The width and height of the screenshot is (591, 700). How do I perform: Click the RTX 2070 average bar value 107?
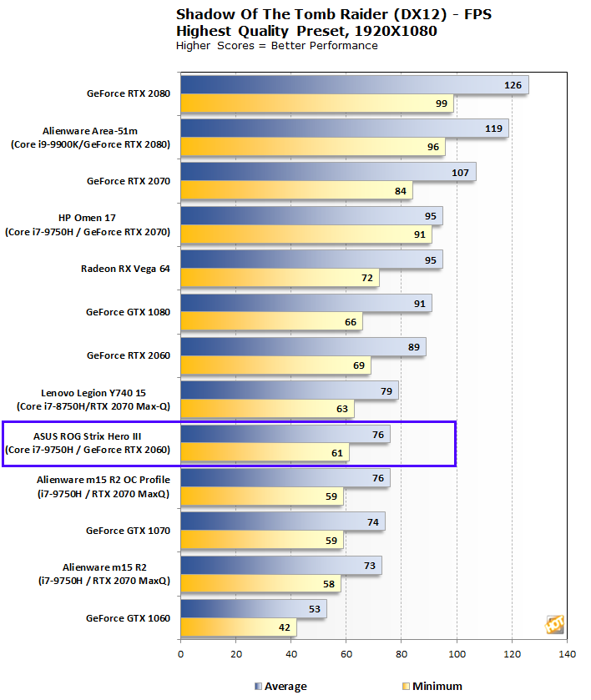pos(460,173)
